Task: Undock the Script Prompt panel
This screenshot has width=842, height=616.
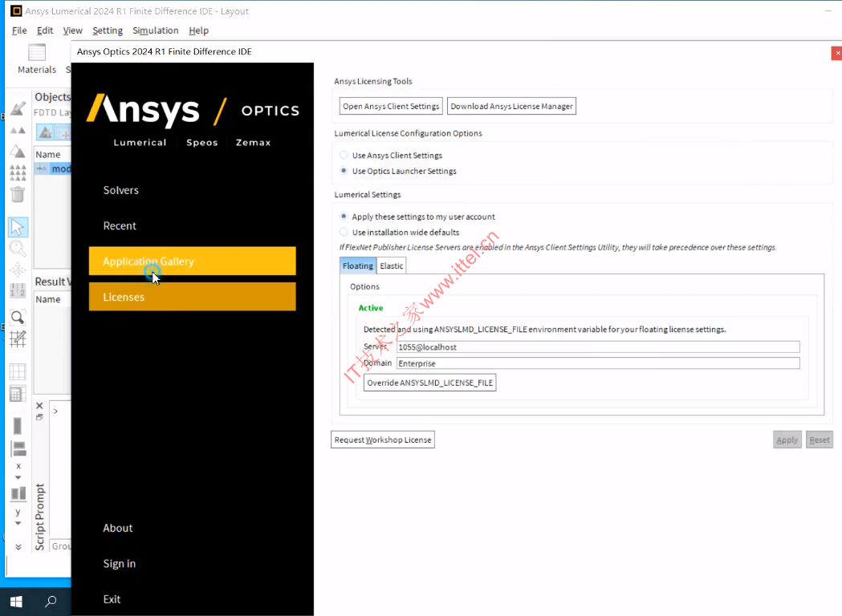Action: [x=39, y=417]
